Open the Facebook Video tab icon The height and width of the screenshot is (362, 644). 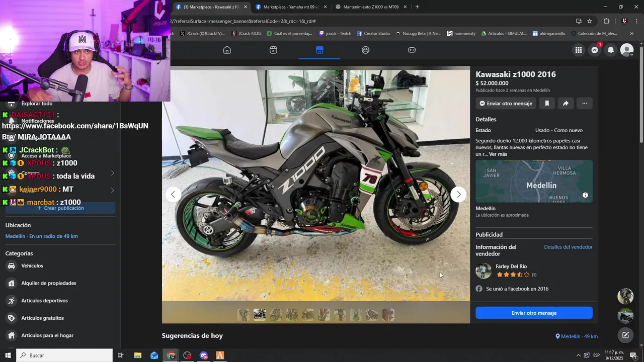[273, 50]
